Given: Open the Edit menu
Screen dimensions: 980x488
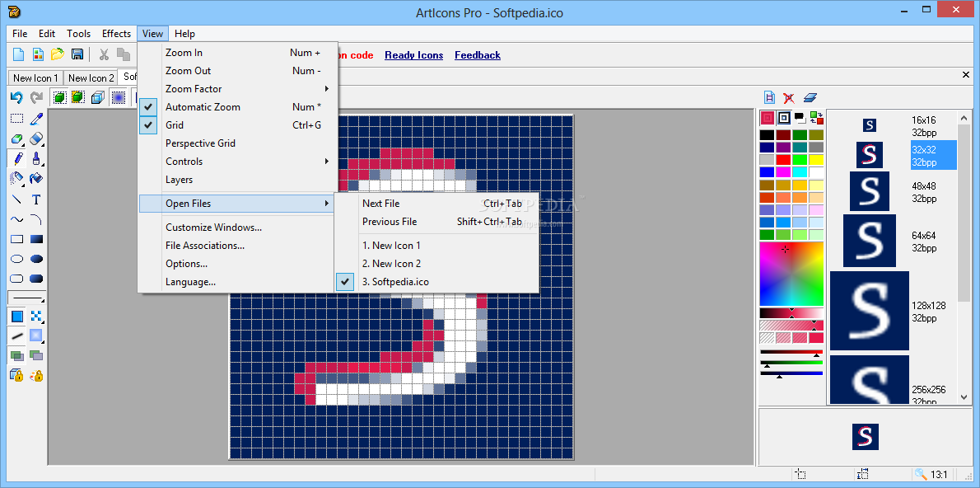Looking at the screenshot, I should click(47, 34).
